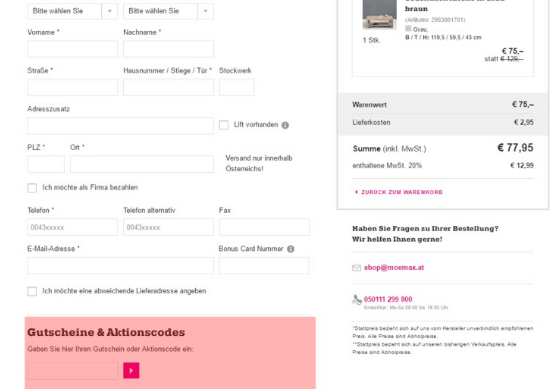557x389 pixels.
Task: Click the Bonus Card Nummer field
Action: pos(264,266)
